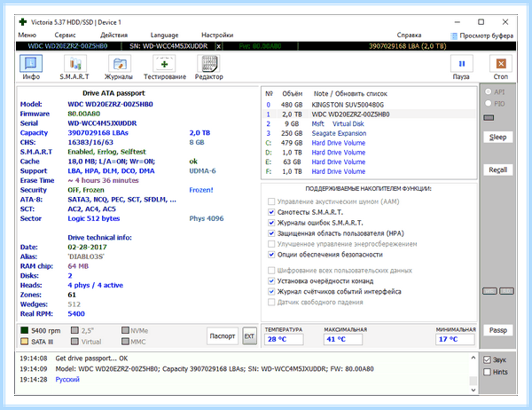
Task: Select WDC WD20EZRZ-00Z5HB0 drive in list
Action: point(370,114)
